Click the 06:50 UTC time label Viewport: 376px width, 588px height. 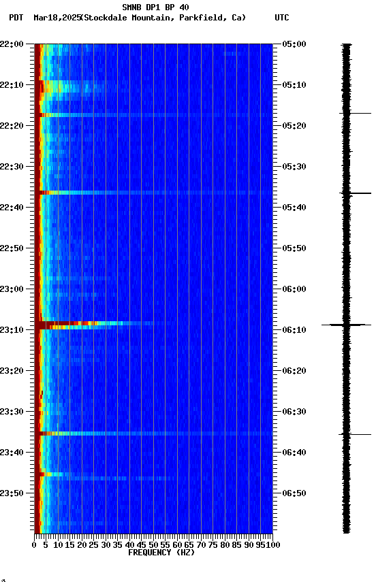[x=294, y=493]
